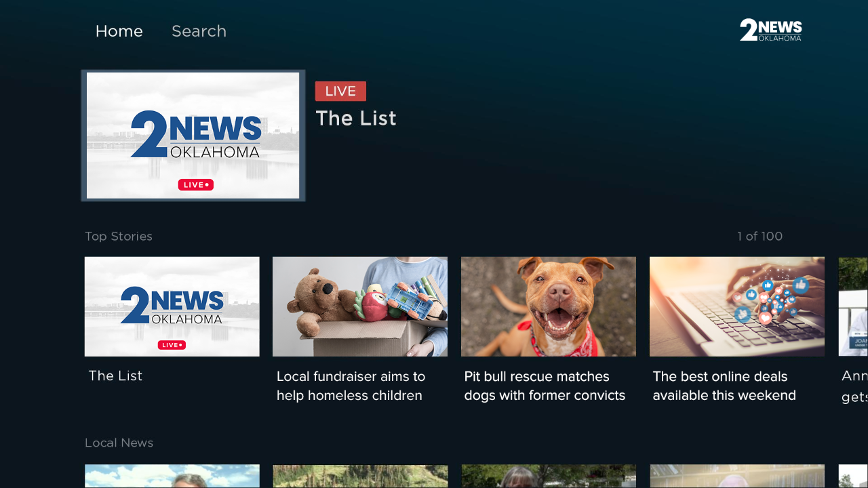This screenshot has width=868, height=488.
Task: Open the teddy bear donation box thumbnail
Action: pos(360,306)
